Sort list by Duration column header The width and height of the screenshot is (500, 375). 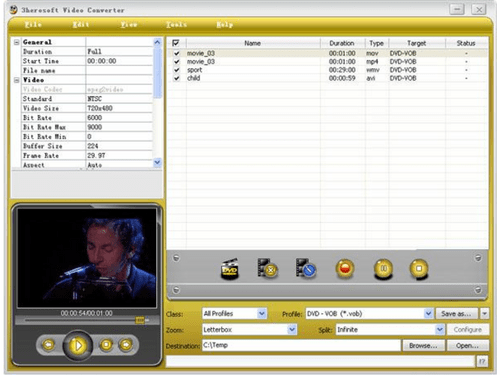coord(342,43)
